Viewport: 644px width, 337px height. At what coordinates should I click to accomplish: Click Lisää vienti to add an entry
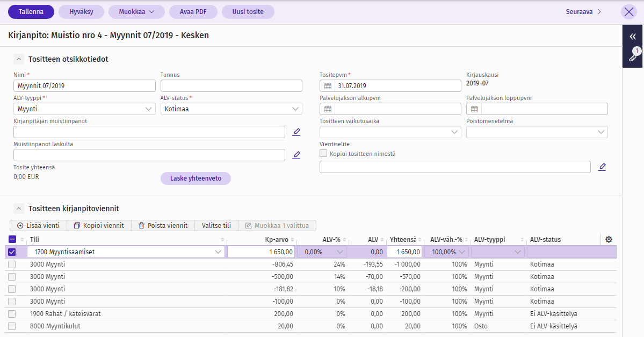click(38, 225)
